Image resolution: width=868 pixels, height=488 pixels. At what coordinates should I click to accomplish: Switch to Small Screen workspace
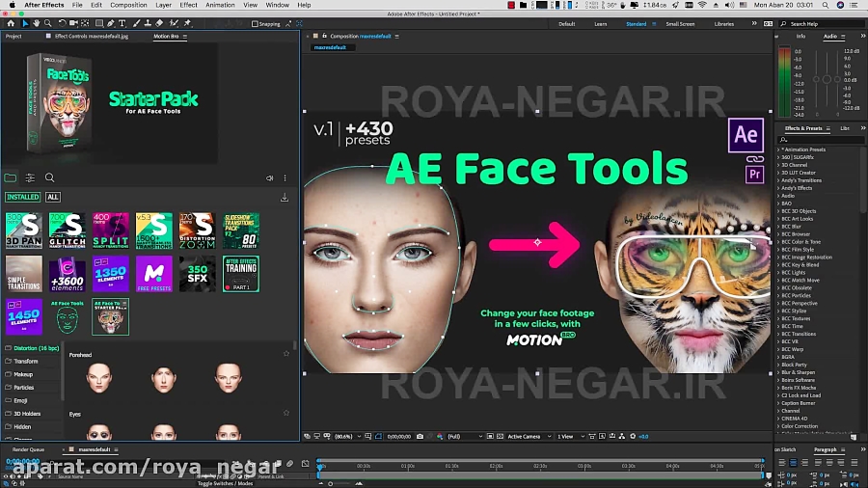[x=680, y=24]
